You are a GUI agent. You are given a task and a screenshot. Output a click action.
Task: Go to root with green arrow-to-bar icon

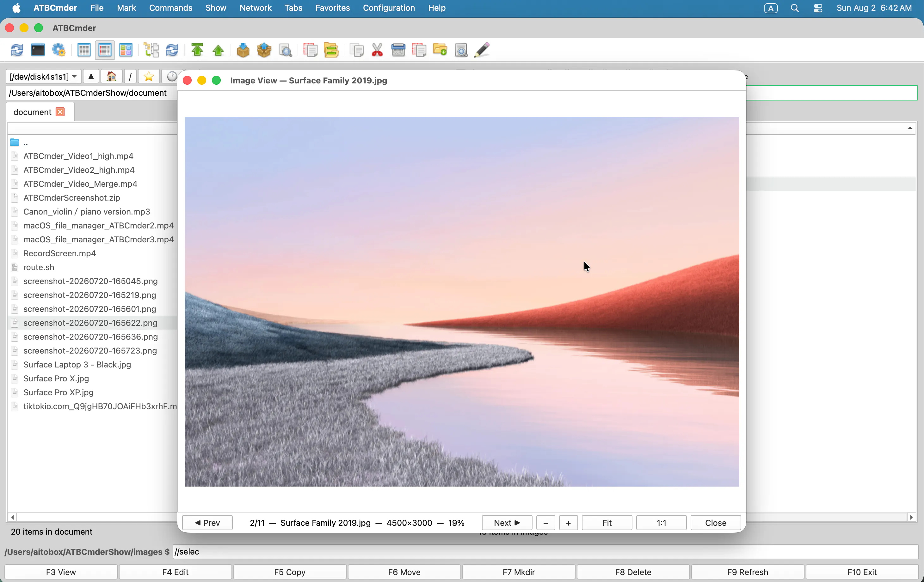pyautogui.click(x=197, y=50)
